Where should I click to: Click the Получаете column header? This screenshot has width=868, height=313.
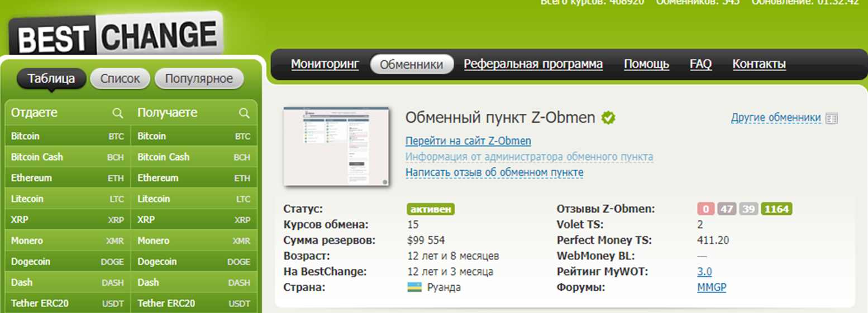point(168,113)
